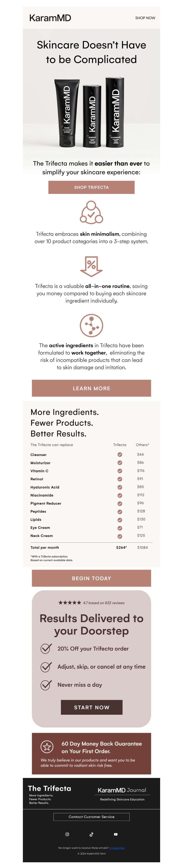Click the Unsubscribe link
This screenshot has height=868, width=183.
(117, 848)
